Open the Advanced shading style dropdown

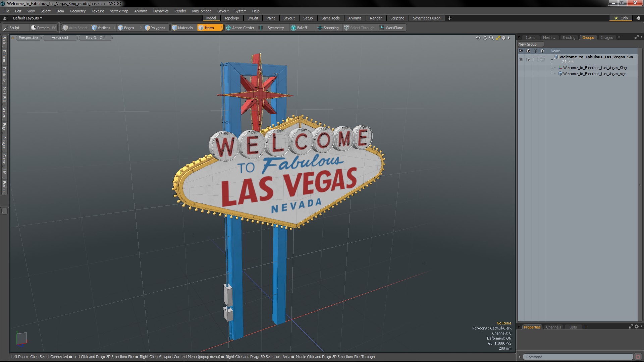pos(60,38)
